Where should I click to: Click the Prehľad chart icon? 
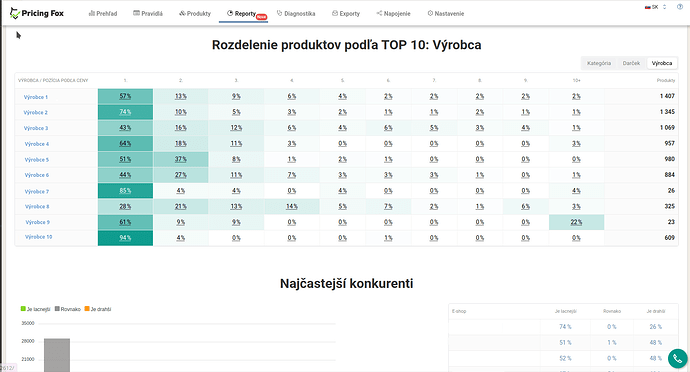92,14
